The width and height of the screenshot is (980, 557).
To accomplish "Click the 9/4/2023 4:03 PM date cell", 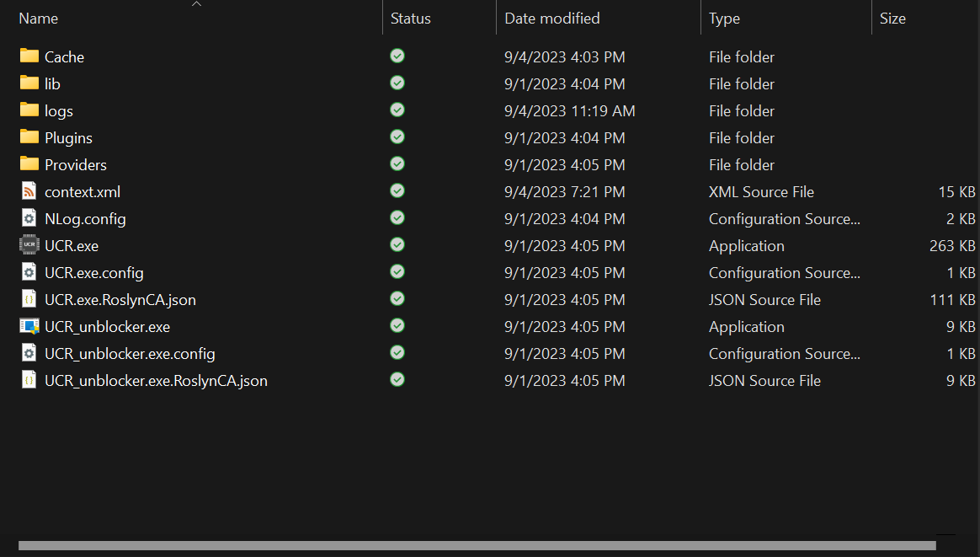I will coord(564,57).
